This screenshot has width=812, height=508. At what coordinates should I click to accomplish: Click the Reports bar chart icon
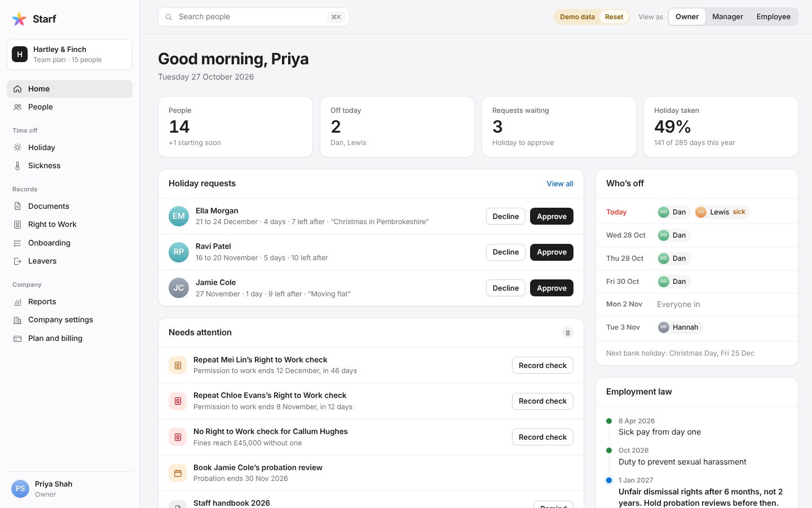pos(17,302)
